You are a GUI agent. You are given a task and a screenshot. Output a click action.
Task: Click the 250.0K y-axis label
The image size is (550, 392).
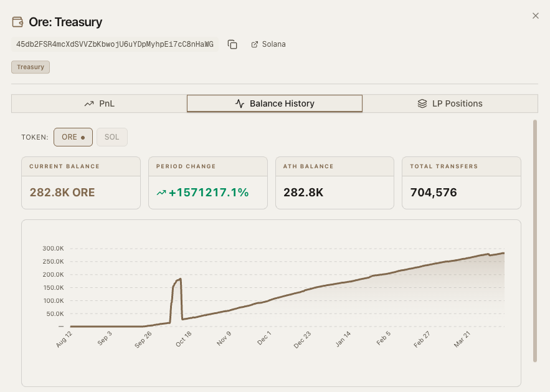[x=53, y=262]
